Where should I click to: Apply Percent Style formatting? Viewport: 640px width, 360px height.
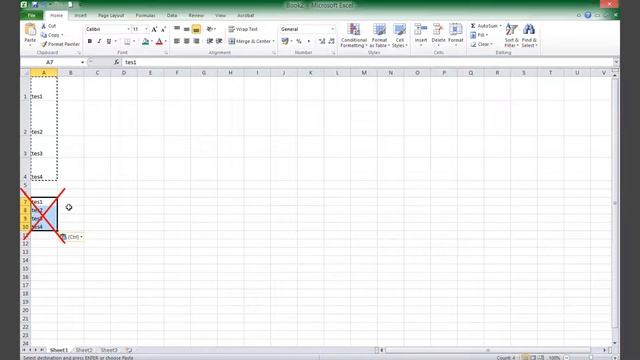pos(299,41)
